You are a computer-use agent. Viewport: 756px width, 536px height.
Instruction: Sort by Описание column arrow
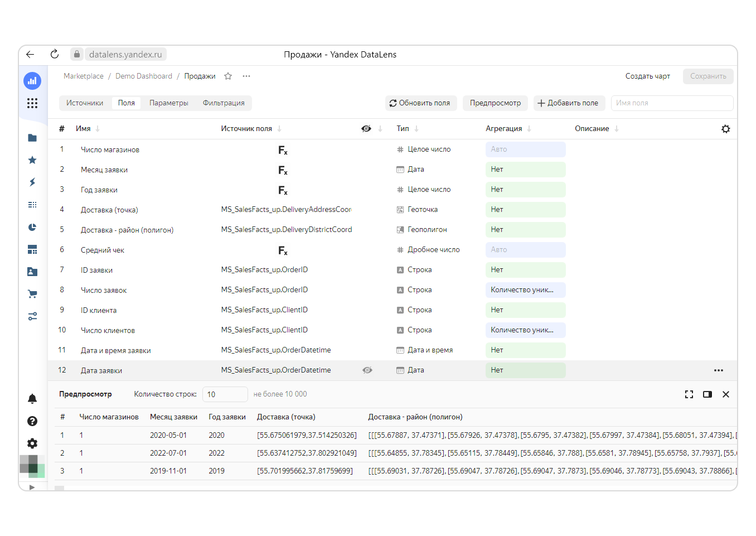pos(617,129)
